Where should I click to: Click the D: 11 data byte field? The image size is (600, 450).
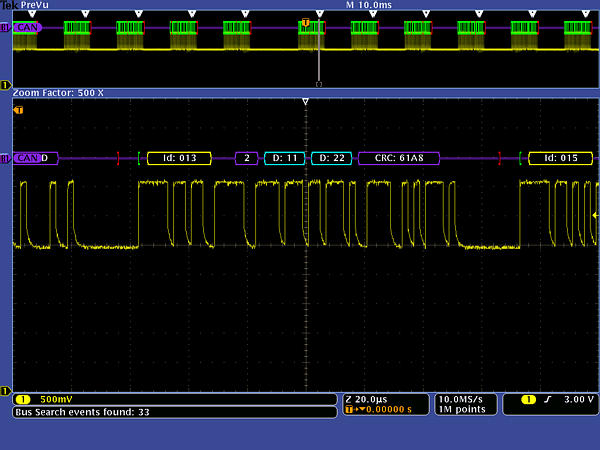(x=285, y=158)
